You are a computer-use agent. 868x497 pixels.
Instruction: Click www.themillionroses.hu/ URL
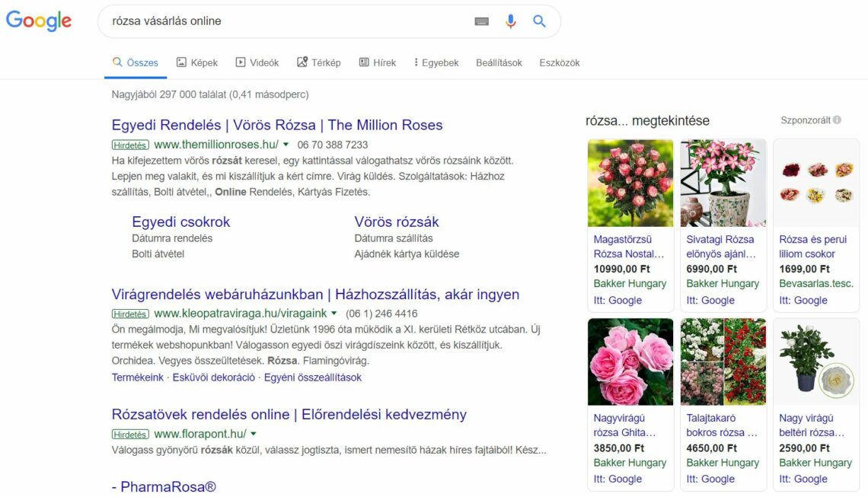(x=216, y=145)
